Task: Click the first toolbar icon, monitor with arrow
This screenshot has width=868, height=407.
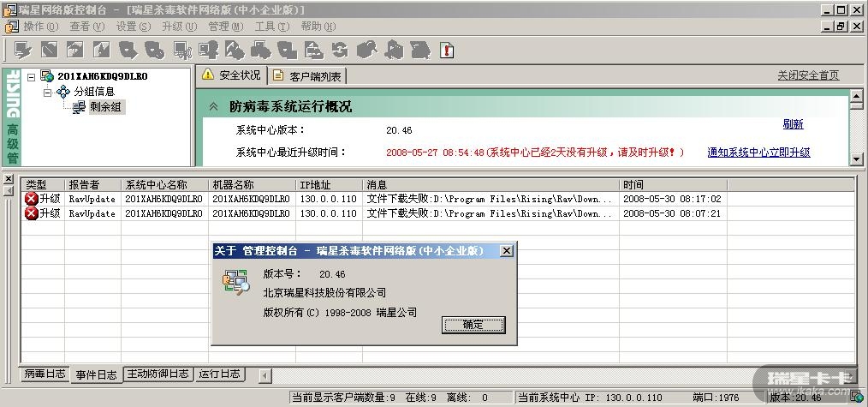Action: pyautogui.click(x=23, y=50)
